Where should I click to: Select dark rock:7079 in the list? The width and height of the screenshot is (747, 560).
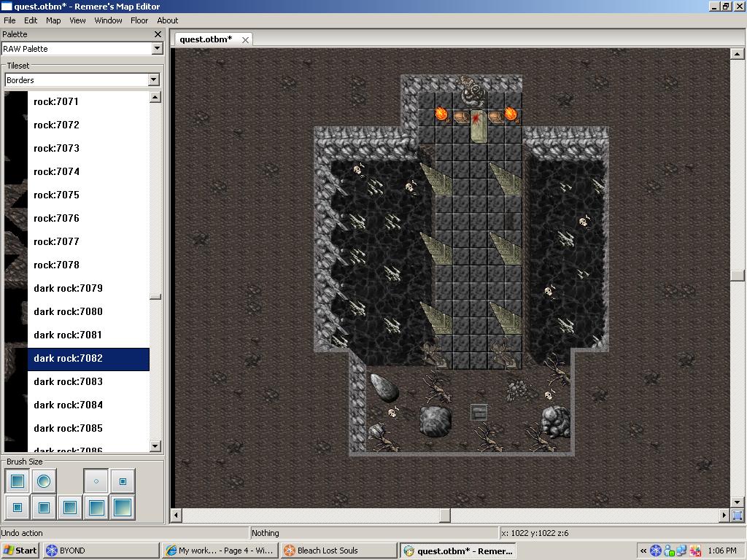pos(77,288)
